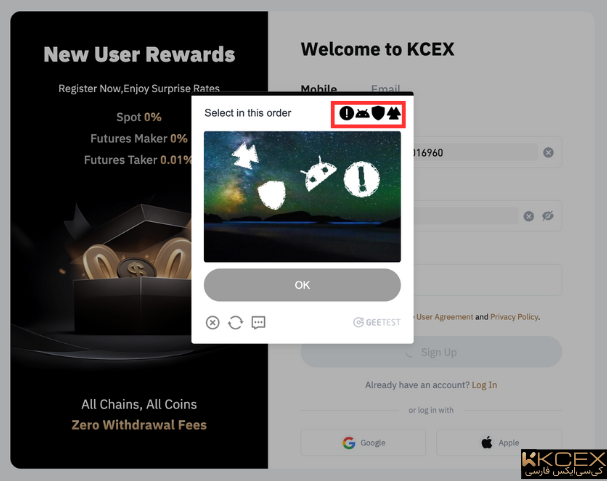
Task: Refresh the captcha challenge
Action: 235,322
